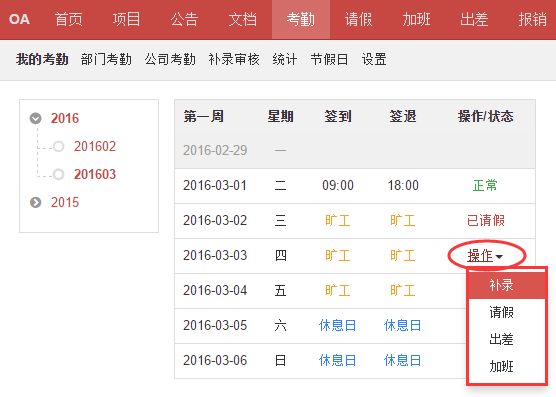Open the 设置 submenu
Viewport: 556px width, 397px height.
374,59
